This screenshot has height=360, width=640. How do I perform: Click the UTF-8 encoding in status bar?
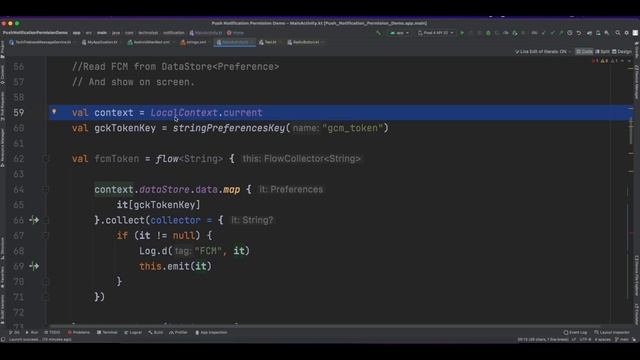coord(585,339)
